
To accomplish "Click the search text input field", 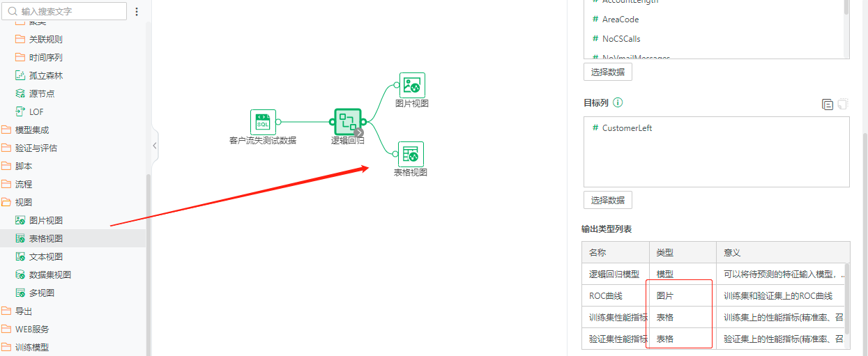I will 68,11.
